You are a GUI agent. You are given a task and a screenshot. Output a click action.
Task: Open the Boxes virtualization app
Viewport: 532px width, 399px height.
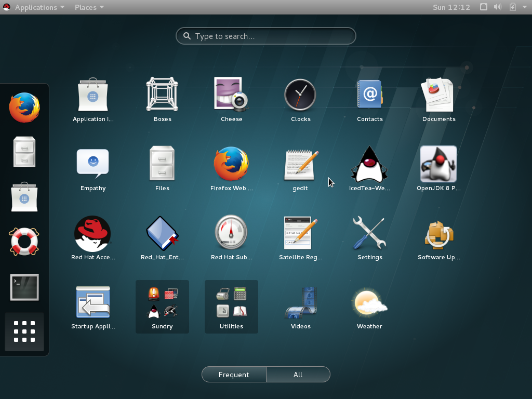(162, 95)
